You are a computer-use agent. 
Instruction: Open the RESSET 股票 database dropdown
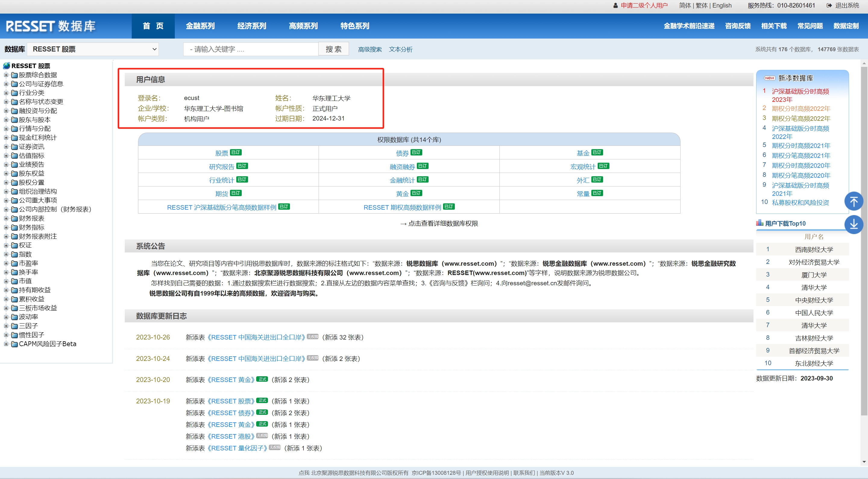[x=93, y=49]
